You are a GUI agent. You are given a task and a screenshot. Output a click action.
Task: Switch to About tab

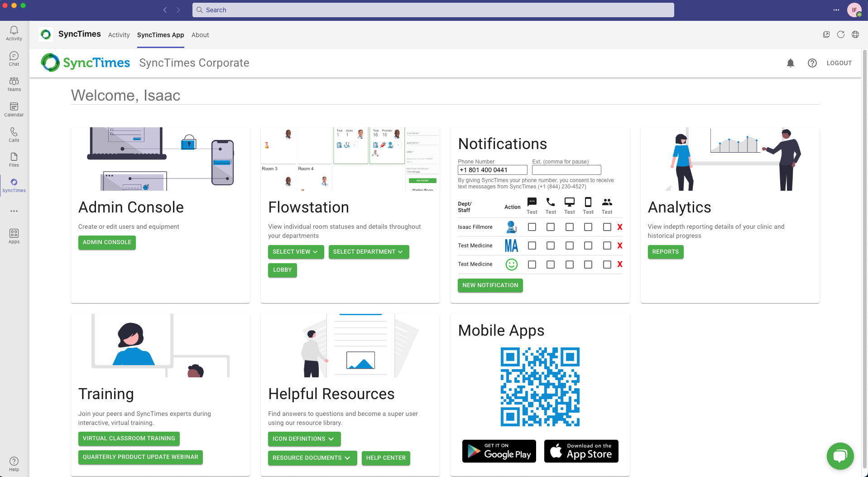point(200,35)
